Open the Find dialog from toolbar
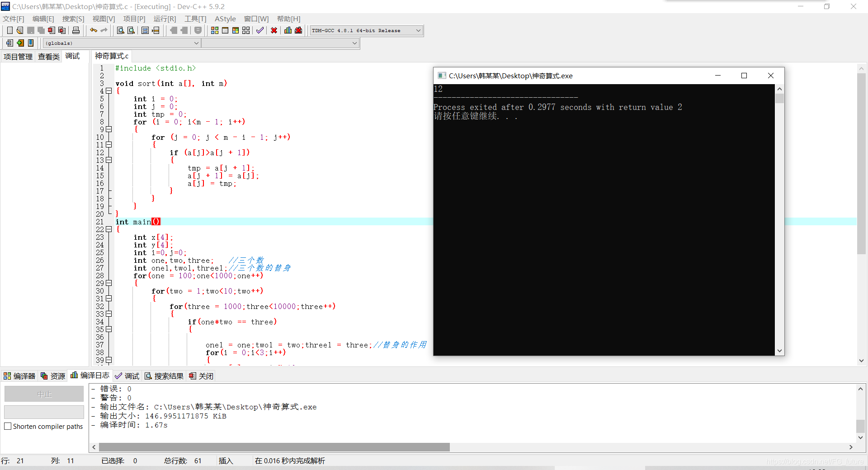This screenshot has height=470, width=868. (x=120, y=30)
